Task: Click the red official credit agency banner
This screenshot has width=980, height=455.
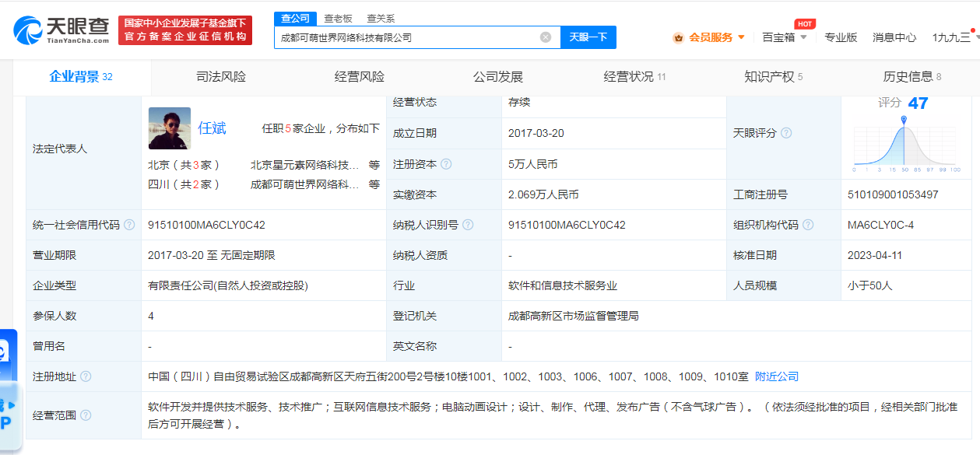Action: (185, 30)
